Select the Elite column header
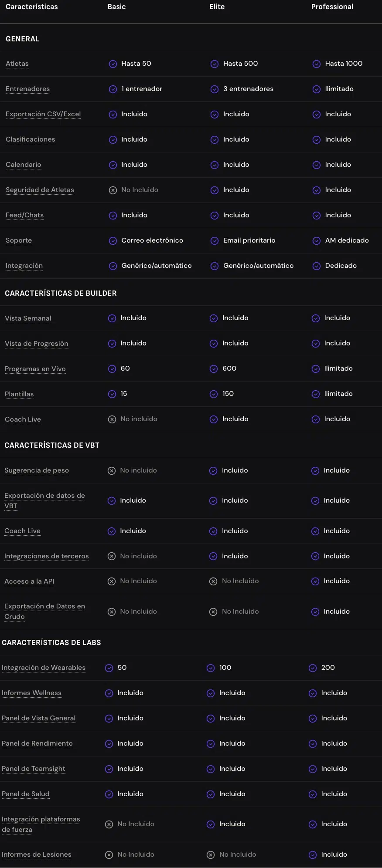382x868 pixels. click(x=217, y=7)
